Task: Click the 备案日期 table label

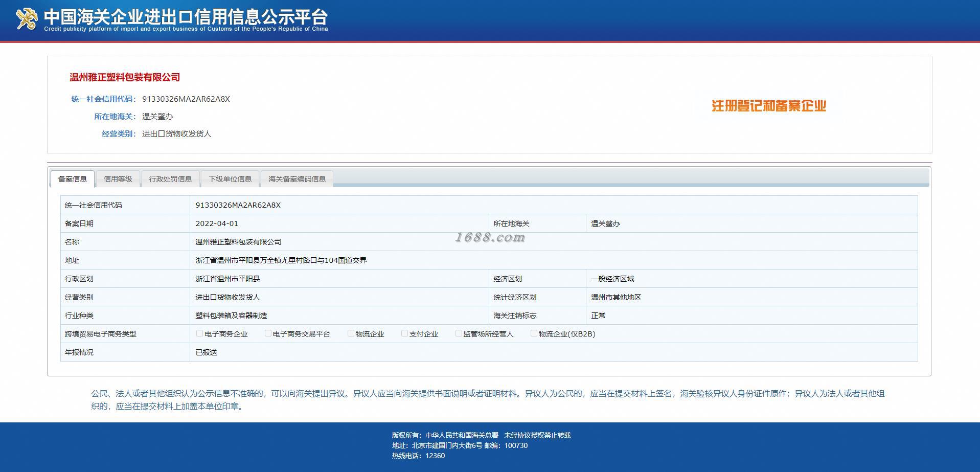Action: 79,223
